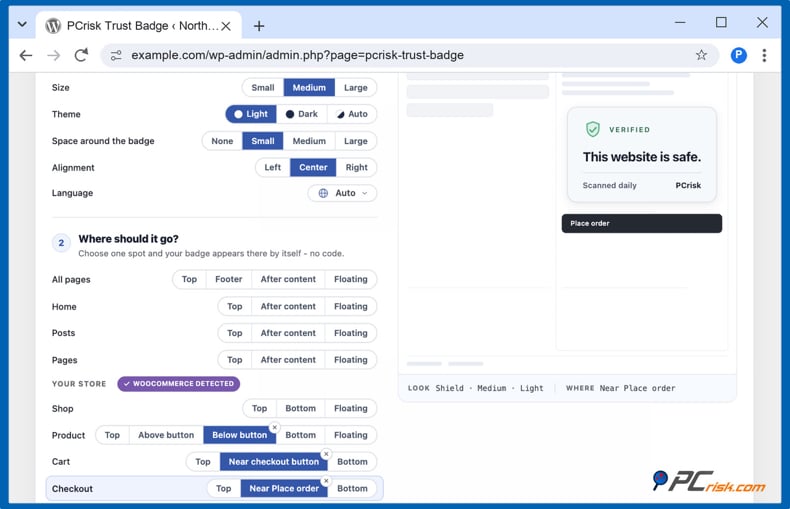Viewport: 790px width, 509px height.
Task: Close the PCrisk Trust Badge tab
Action: (226, 26)
